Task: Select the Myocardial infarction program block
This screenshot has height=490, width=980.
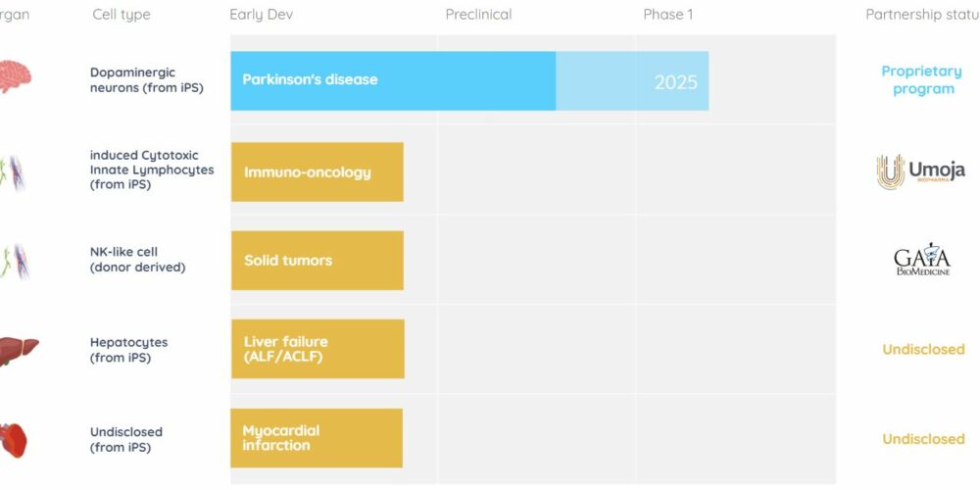Action: 317,438
